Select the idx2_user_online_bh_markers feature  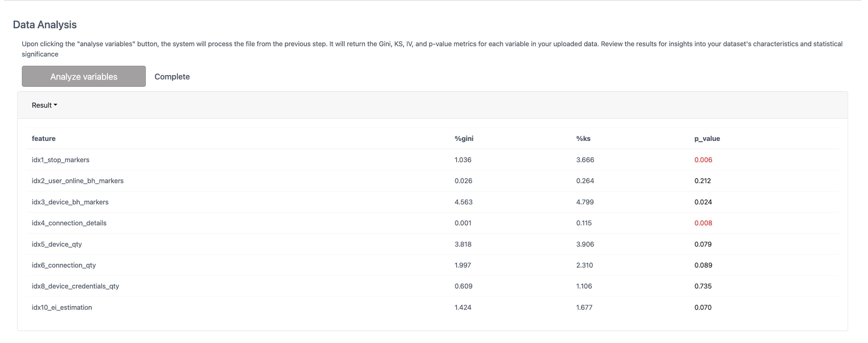(78, 181)
